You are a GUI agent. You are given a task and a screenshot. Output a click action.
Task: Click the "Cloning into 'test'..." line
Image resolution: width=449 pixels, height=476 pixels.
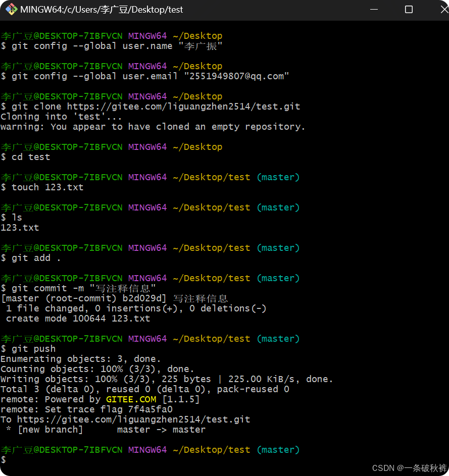pyautogui.click(x=61, y=117)
